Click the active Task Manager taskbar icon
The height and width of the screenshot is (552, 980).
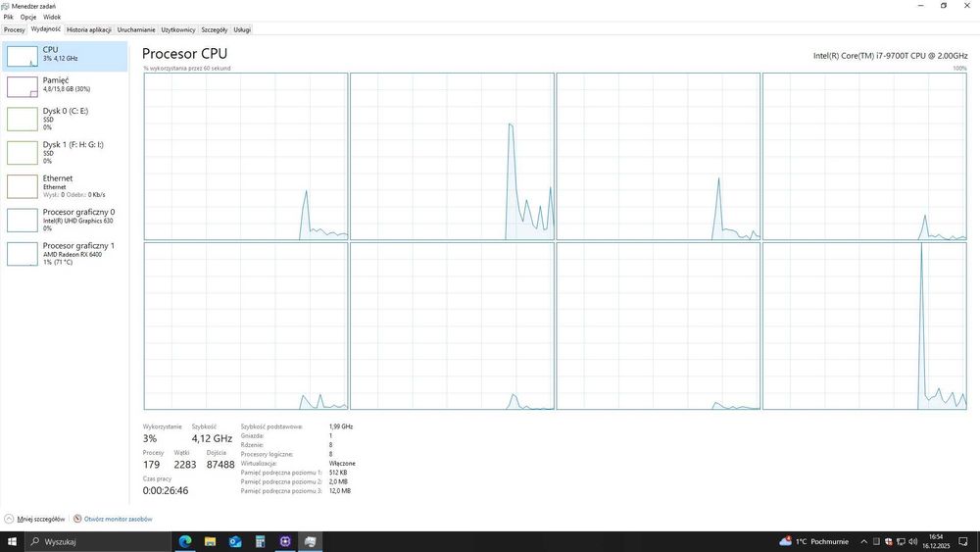pos(310,541)
